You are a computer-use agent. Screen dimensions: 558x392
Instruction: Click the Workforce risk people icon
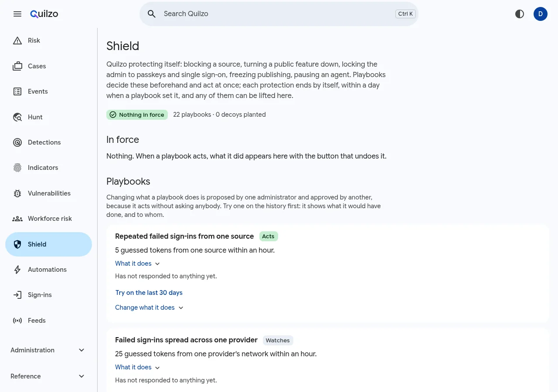(17, 219)
